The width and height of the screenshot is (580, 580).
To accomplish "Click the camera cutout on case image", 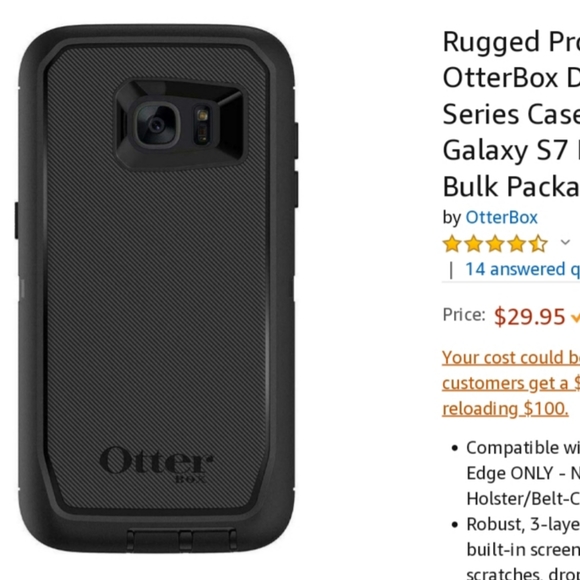I will pos(180,125).
